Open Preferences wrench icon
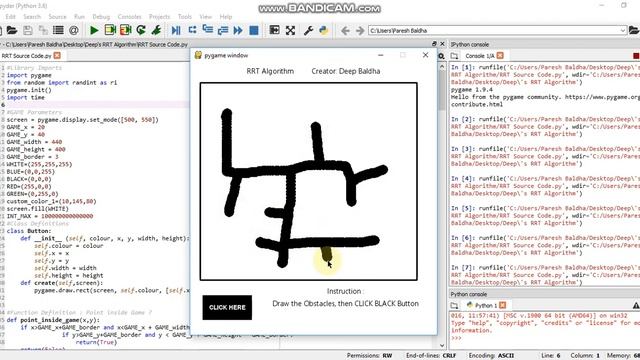This screenshot has height=360, width=640. (309, 30)
